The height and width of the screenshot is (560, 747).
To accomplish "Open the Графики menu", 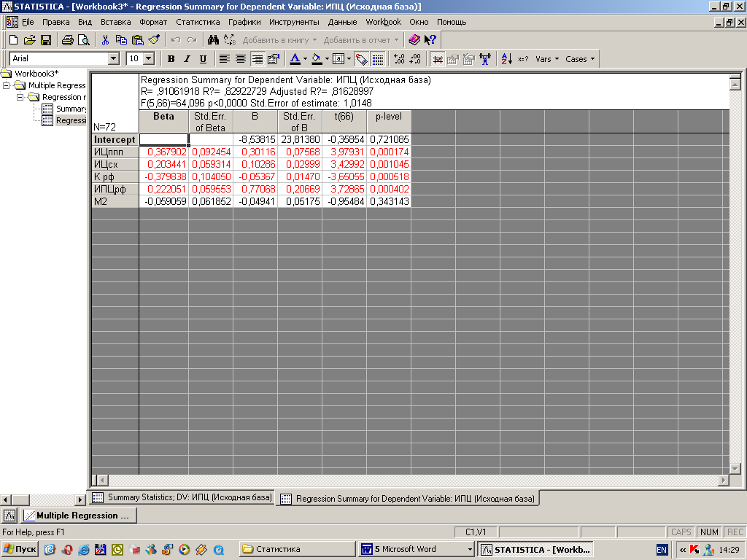I will [x=244, y=22].
